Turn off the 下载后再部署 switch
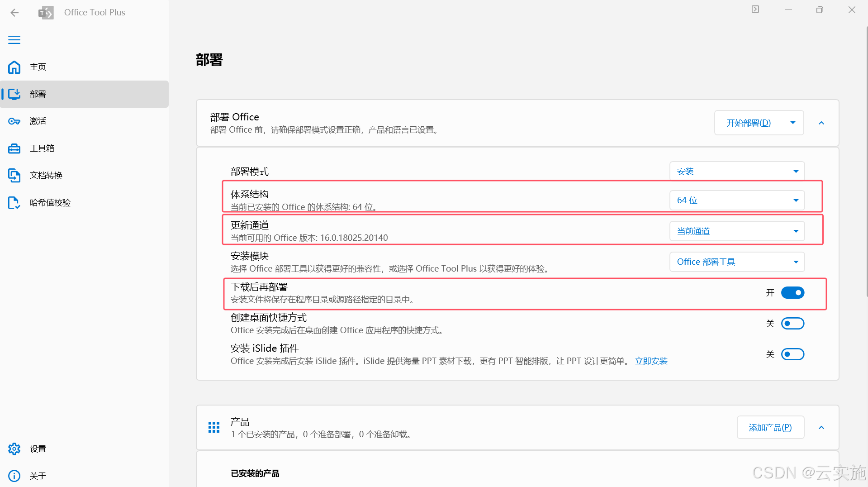Viewport: 868px width, 487px height. (792, 293)
